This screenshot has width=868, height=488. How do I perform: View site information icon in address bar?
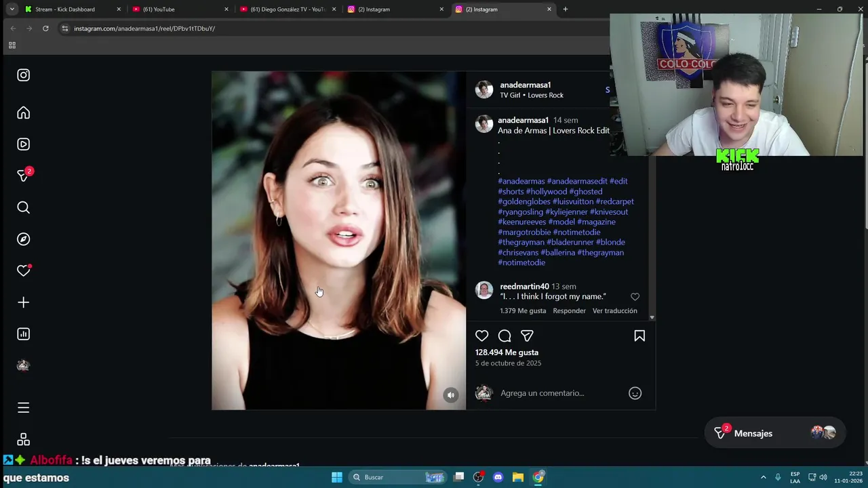click(65, 28)
